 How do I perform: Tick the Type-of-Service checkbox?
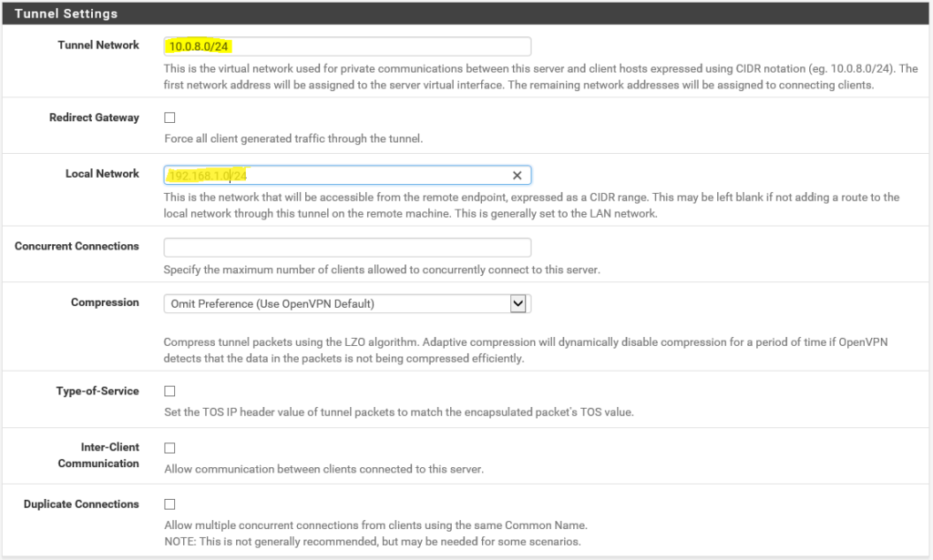(169, 392)
